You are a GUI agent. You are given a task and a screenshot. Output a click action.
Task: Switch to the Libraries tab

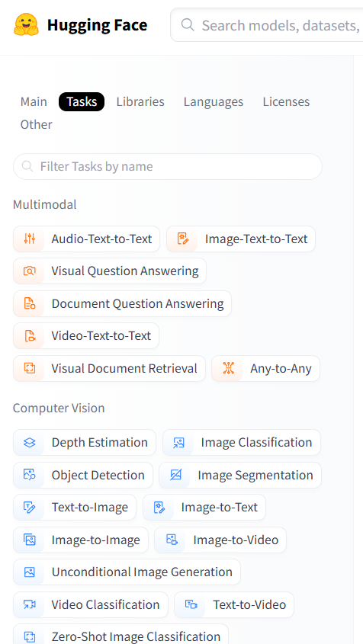140,102
